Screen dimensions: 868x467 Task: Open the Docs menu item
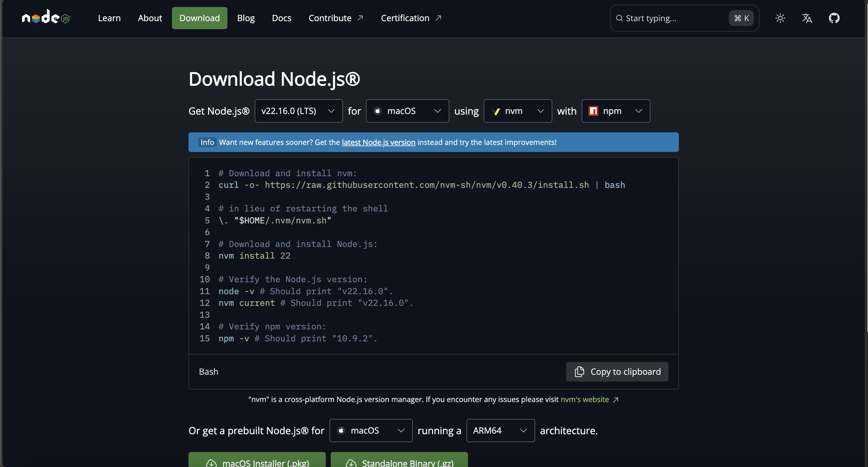coord(281,18)
